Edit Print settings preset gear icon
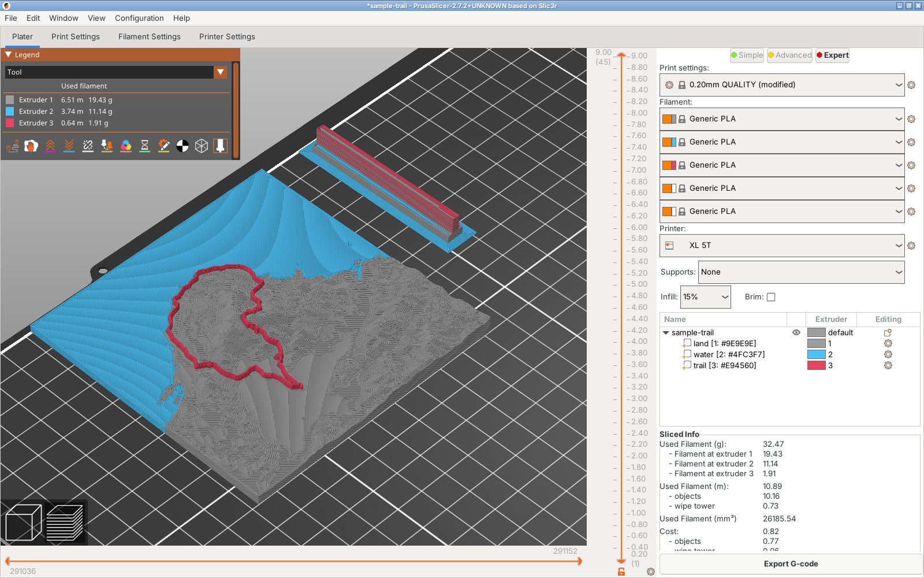The width and height of the screenshot is (924, 578). (911, 85)
